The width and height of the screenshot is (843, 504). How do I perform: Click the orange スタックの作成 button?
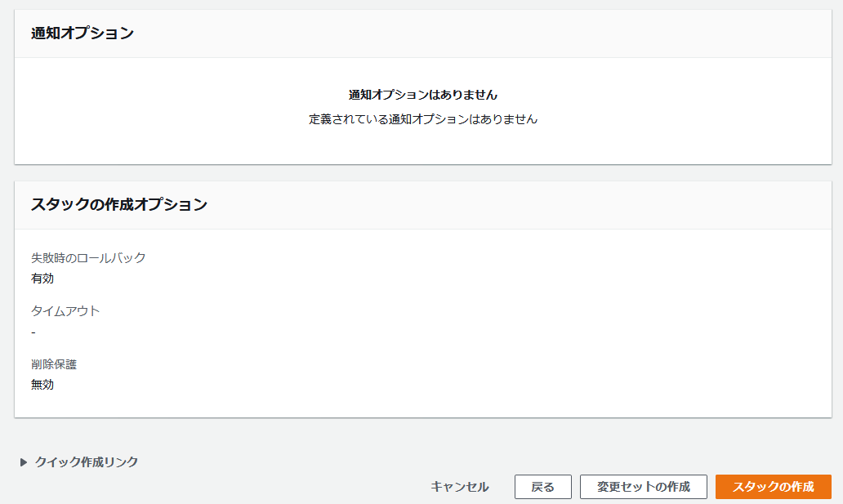tap(773, 487)
